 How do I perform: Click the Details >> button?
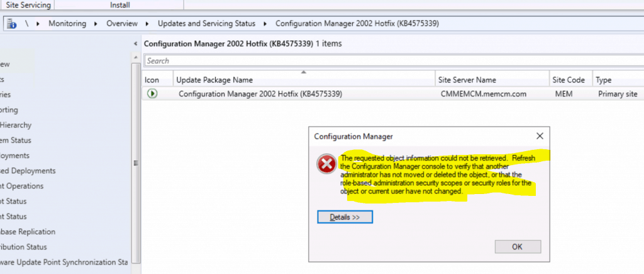click(x=345, y=217)
